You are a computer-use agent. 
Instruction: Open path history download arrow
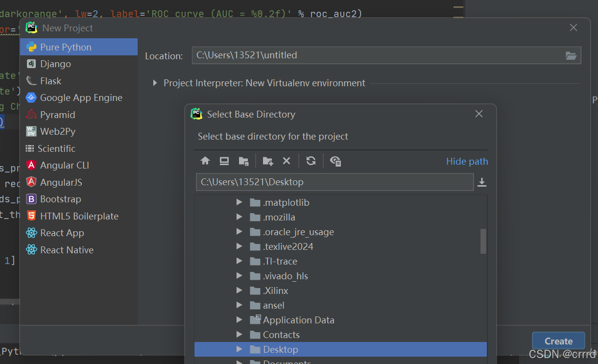(x=482, y=182)
